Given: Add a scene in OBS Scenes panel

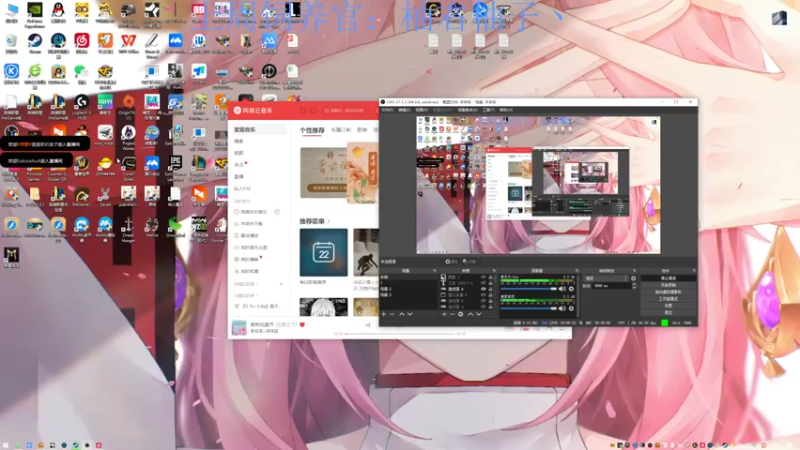Looking at the screenshot, I should click(383, 314).
